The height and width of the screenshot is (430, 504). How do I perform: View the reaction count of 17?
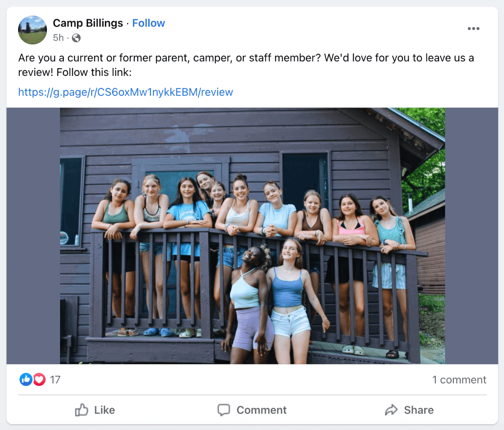(x=55, y=380)
